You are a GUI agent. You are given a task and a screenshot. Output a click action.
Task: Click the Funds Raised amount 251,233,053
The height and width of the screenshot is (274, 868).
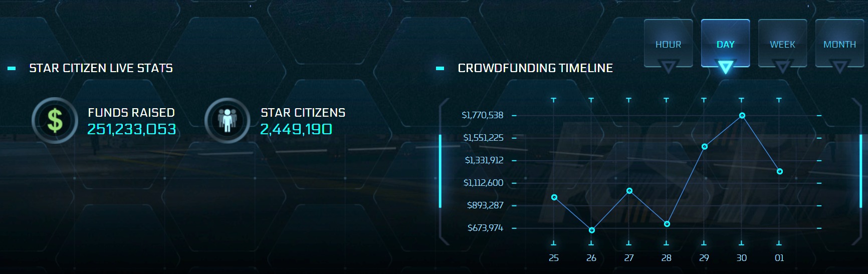[x=132, y=129]
